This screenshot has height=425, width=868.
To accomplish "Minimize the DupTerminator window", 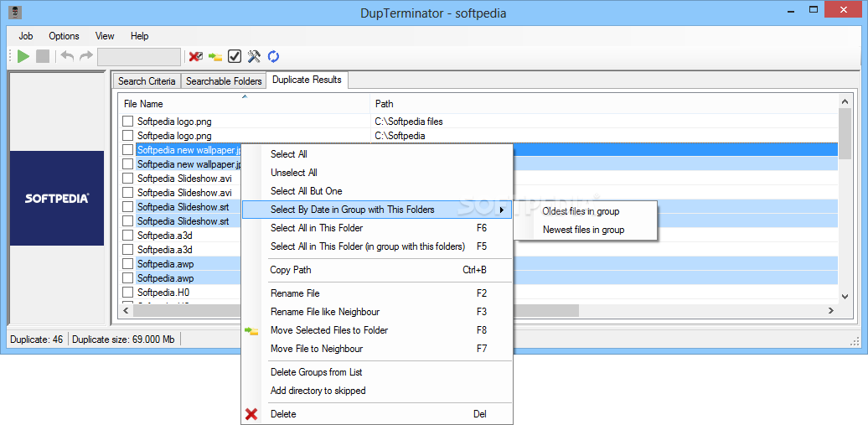I will point(789,10).
